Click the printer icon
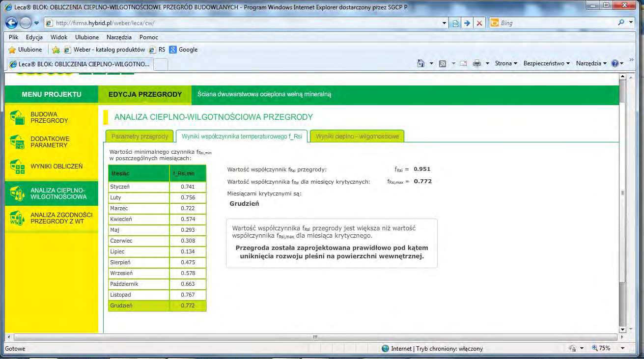This screenshot has width=644, height=359. click(x=476, y=63)
